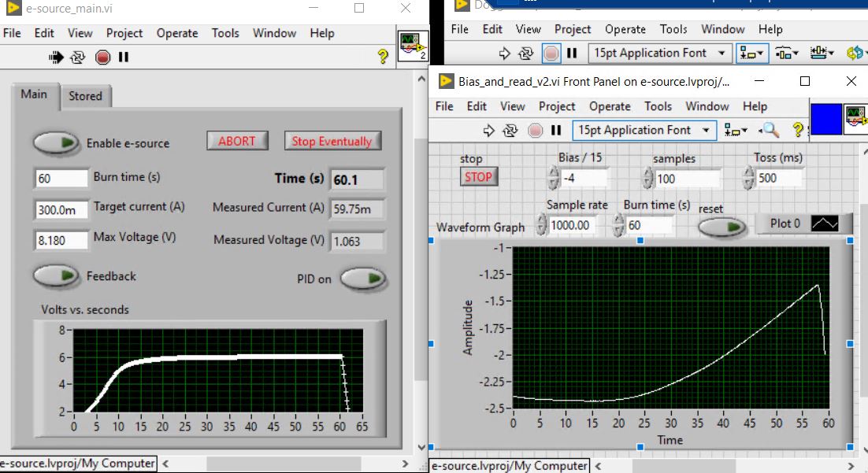This screenshot has height=473, width=868.
Task: Open the Distribute Objects dropdown in background window
Action: click(787, 53)
